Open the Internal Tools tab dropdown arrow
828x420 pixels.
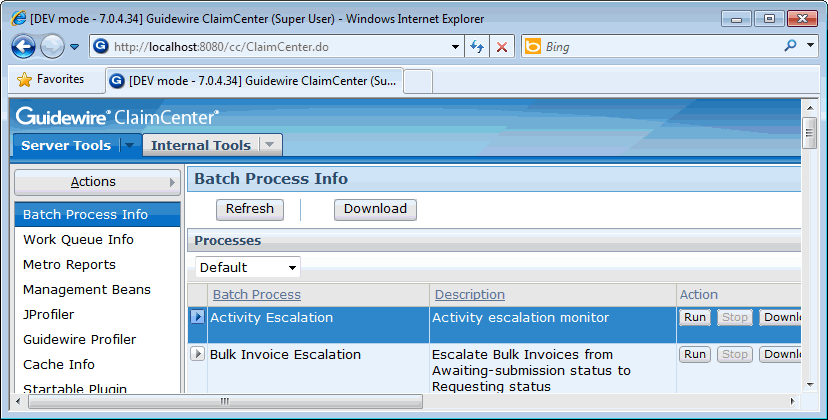tap(270, 145)
